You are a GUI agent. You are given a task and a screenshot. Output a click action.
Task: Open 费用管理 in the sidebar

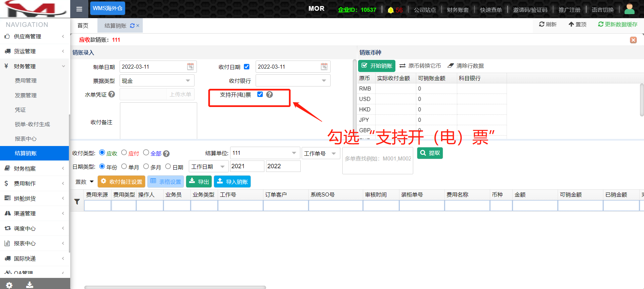point(26,81)
